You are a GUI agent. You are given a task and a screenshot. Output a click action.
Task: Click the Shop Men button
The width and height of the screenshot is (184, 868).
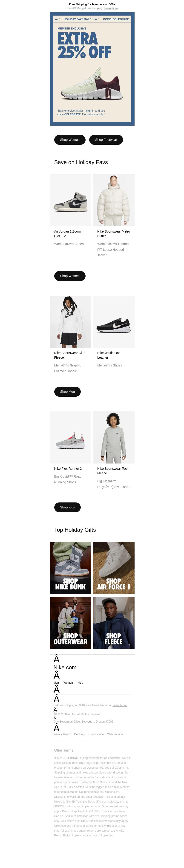click(x=67, y=392)
